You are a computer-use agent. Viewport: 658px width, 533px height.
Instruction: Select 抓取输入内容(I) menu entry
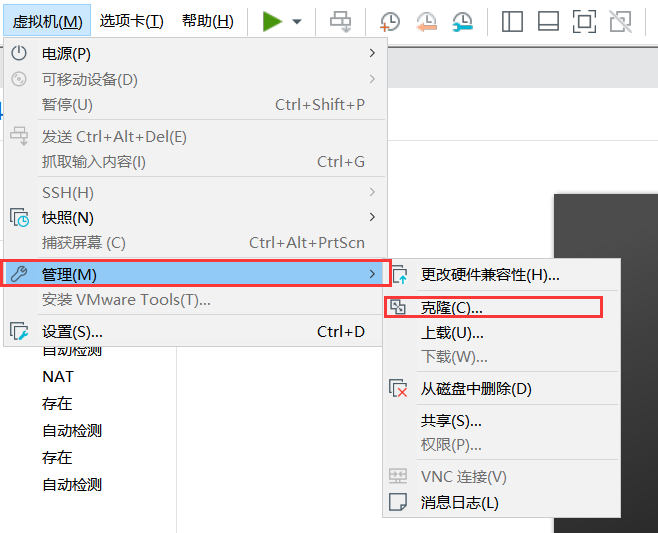pyautogui.click(x=195, y=162)
